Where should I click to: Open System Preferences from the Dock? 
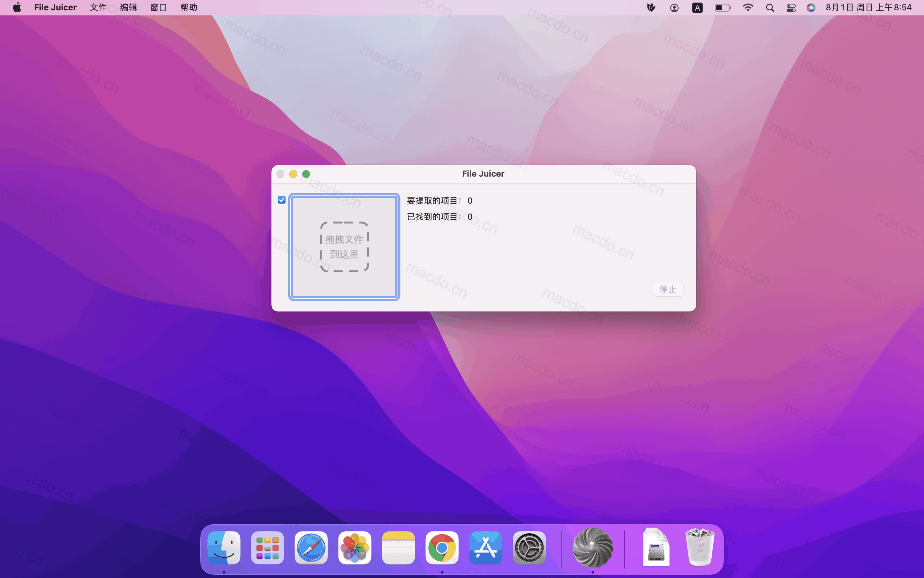coord(529,548)
